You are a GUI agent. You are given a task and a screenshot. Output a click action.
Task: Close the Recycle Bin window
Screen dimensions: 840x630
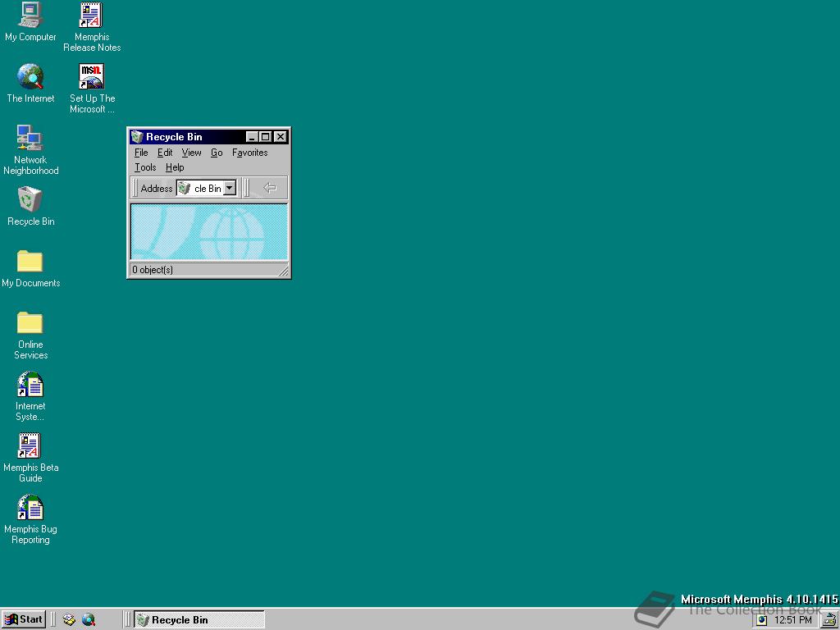tap(281, 137)
